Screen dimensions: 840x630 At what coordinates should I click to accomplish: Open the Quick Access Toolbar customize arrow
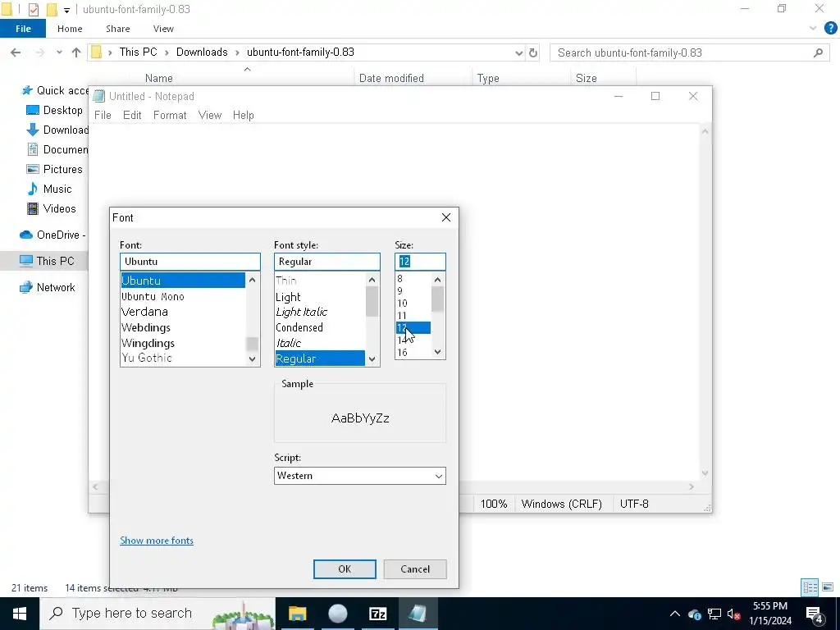(66, 10)
